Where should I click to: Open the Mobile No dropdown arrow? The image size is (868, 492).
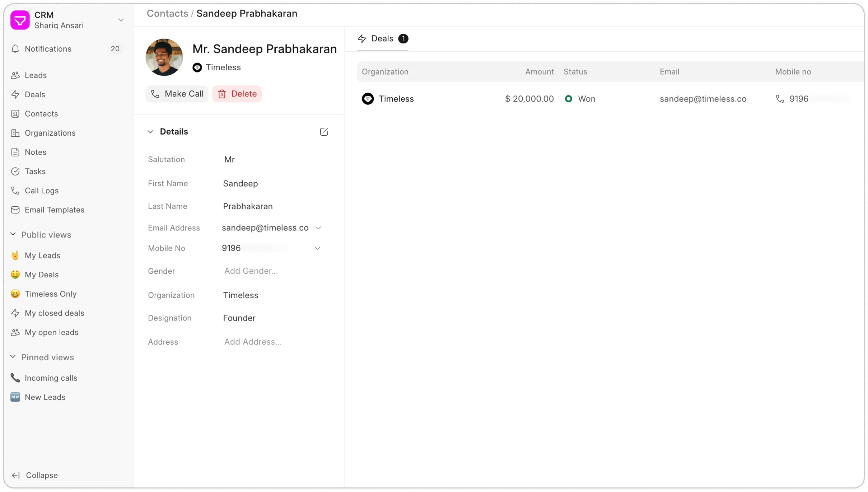coord(317,248)
